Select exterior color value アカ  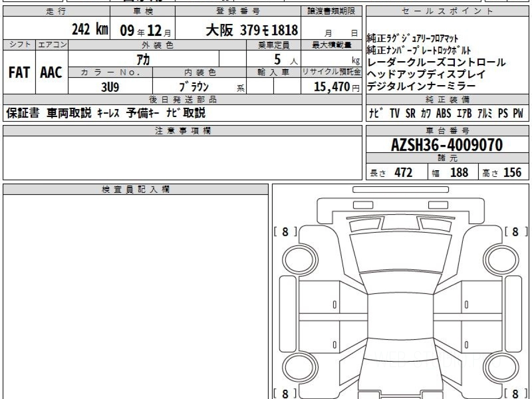pyautogui.click(x=143, y=59)
